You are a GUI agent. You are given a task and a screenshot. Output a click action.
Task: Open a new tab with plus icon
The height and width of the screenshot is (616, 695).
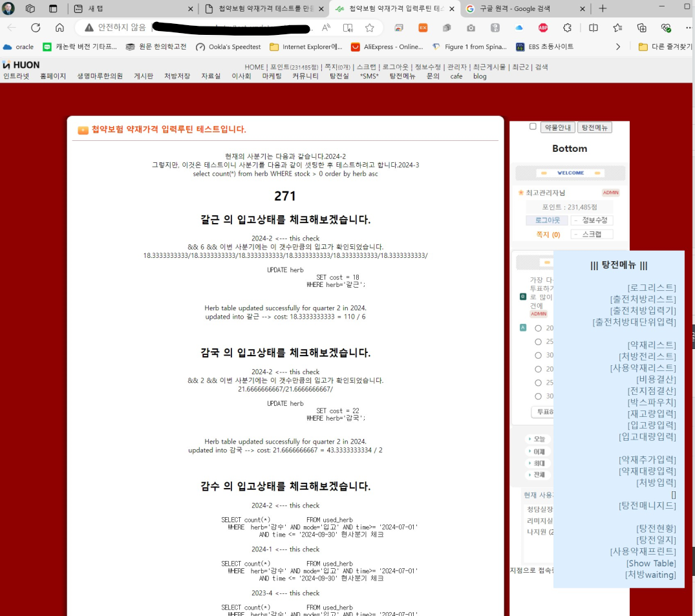(x=603, y=8)
